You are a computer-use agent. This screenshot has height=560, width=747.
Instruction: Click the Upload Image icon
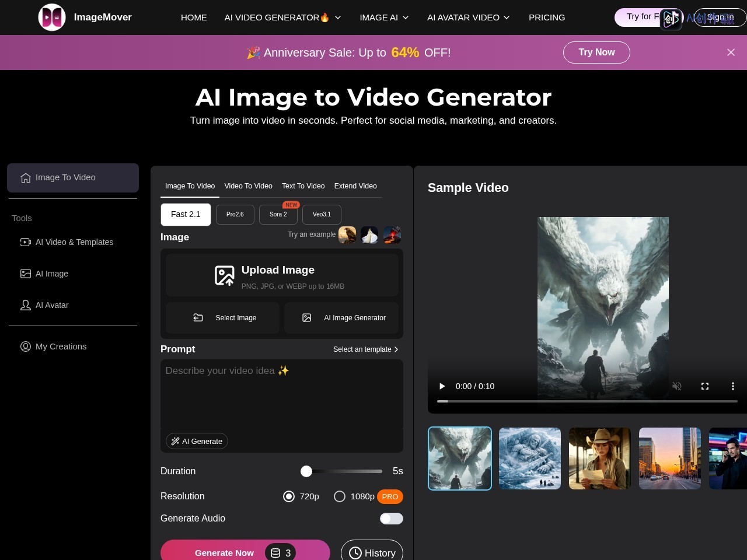pos(224,275)
